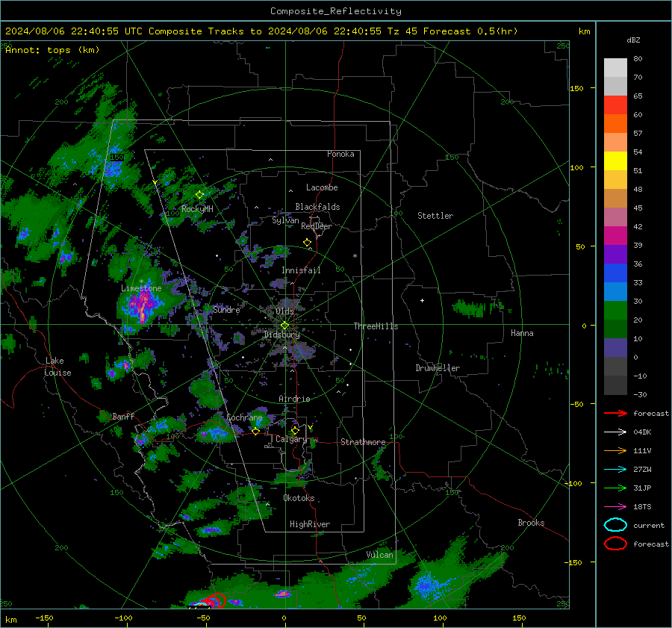This screenshot has width=672, height=628.
Task: Click the Blackfalds label
Action: click(317, 207)
